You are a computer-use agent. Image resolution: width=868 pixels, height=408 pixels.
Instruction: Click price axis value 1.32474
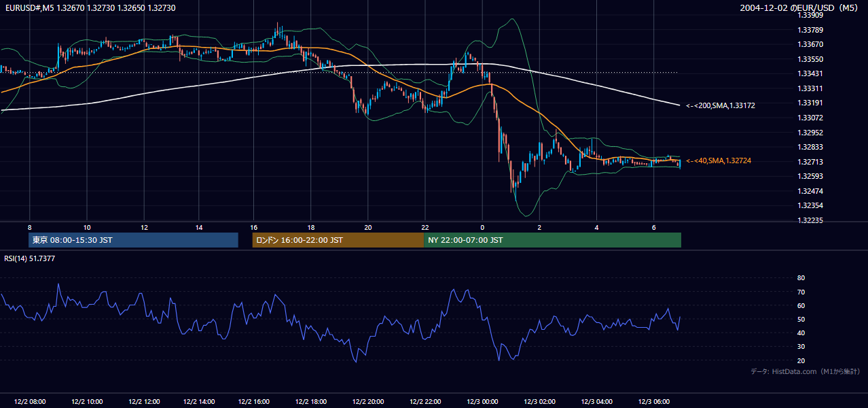tap(810, 191)
